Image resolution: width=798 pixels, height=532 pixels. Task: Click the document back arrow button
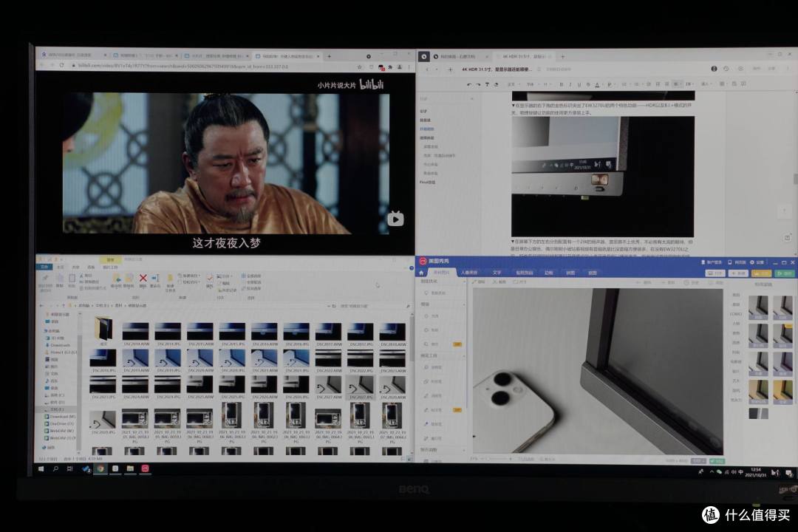click(426, 69)
